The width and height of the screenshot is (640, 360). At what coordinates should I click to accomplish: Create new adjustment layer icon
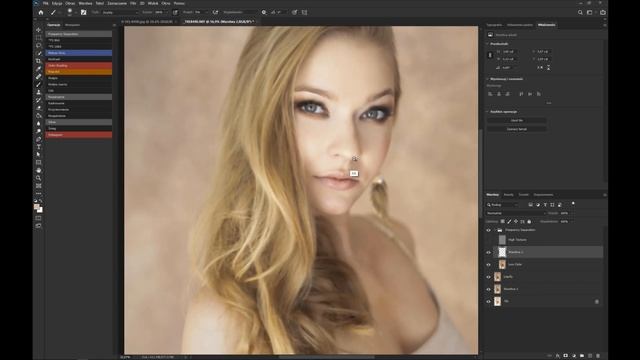pyautogui.click(x=574, y=356)
